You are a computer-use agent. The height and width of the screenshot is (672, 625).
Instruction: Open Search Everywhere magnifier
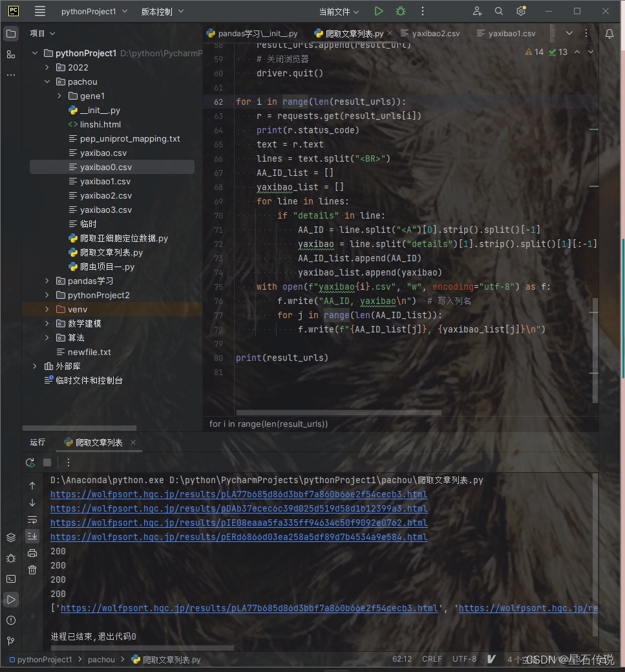coord(498,11)
